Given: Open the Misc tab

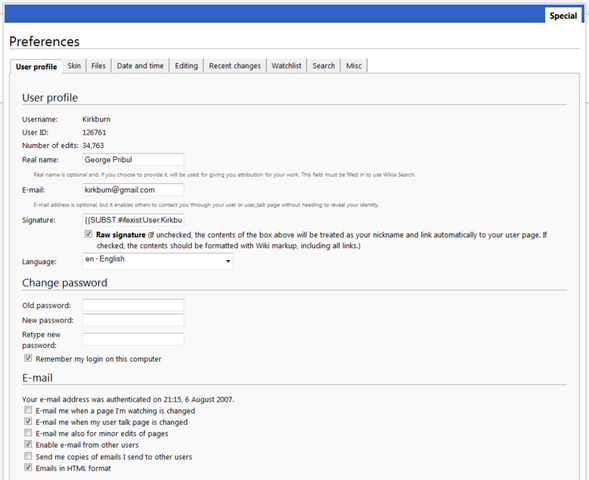Looking at the screenshot, I should [354, 66].
